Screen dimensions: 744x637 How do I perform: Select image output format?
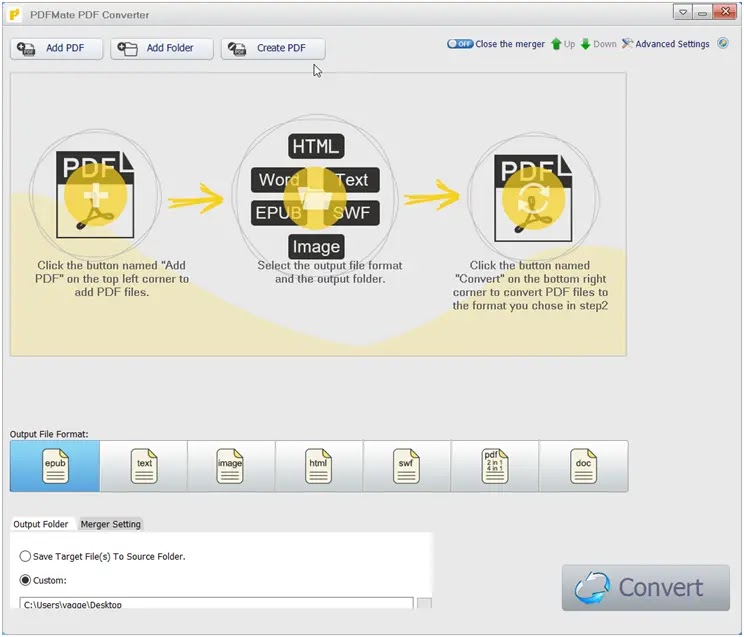point(231,466)
